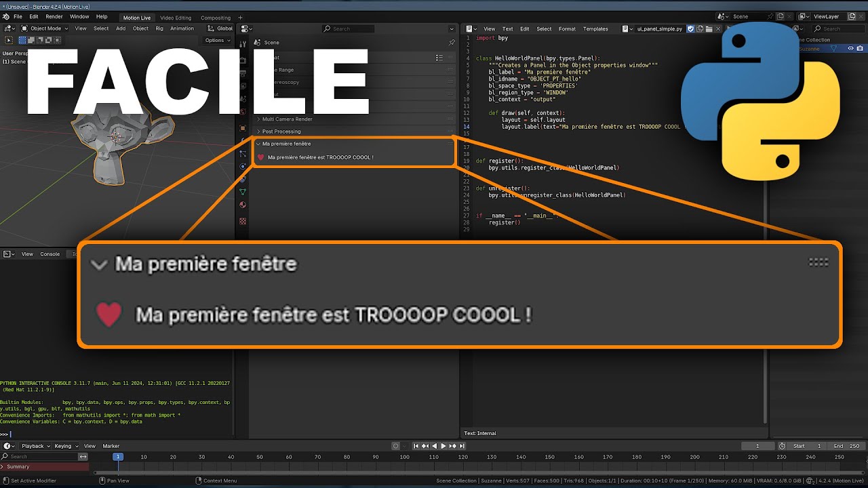Image resolution: width=868 pixels, height=488 pixels.
Task: Play the animation forward
Action: click(x=443, y=446)
